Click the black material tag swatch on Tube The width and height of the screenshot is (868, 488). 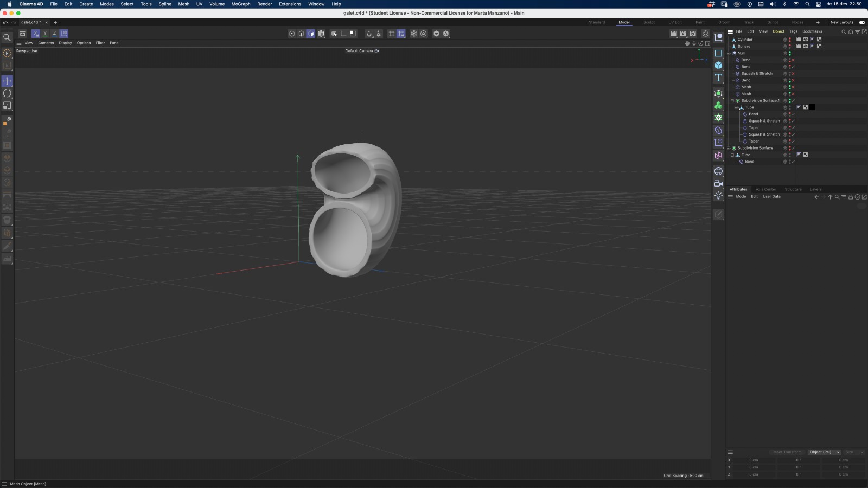click(x=812, y=107)
